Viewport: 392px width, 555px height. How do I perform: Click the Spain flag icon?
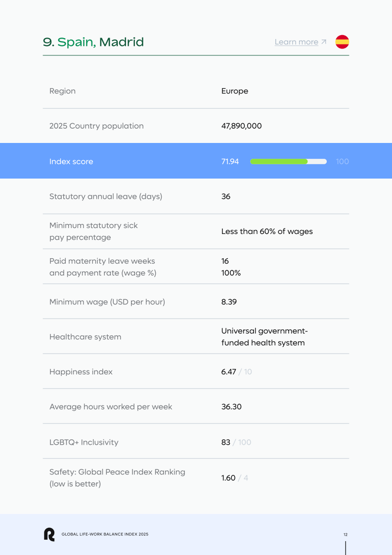pyautogui.click(x=342, y=42)
